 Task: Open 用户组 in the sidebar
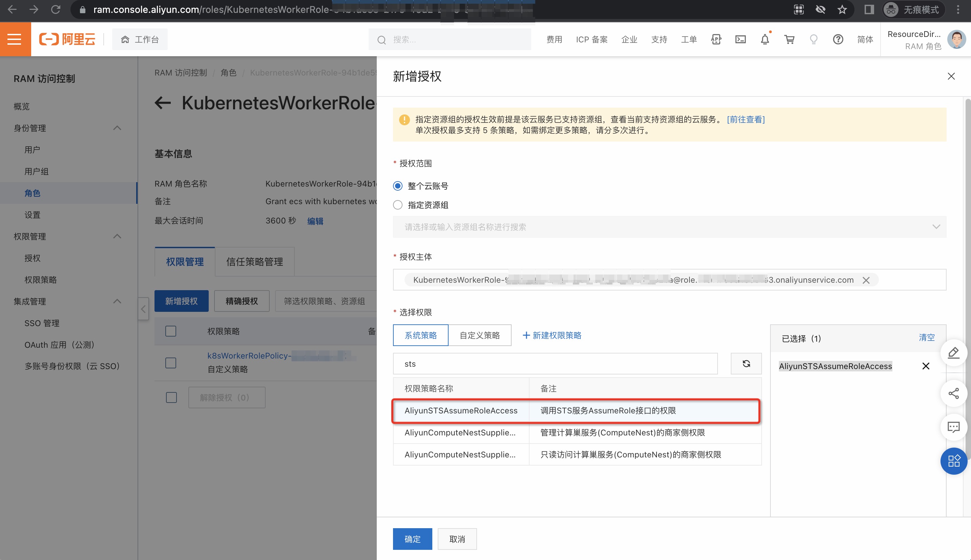[x=36, y=172]
